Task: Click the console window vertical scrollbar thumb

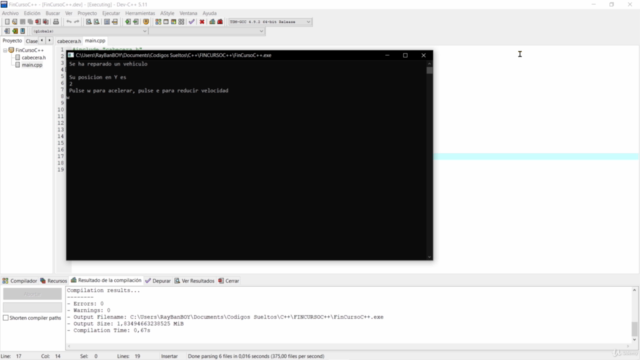Action: 429,70
